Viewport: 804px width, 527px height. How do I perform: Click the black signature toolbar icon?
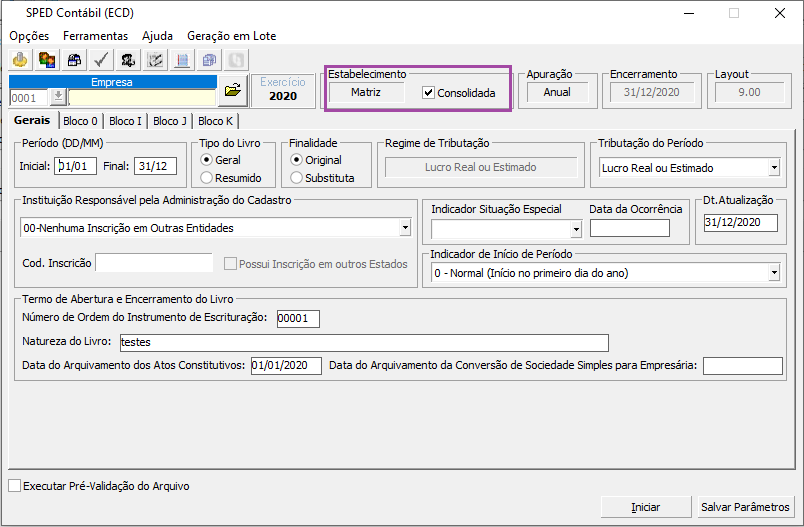[128, 60]
